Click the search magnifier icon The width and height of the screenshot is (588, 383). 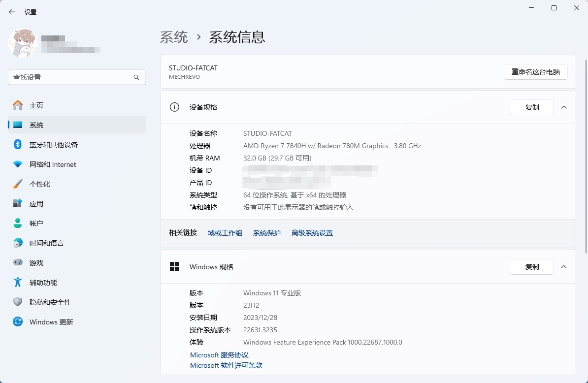click(136, 77)
